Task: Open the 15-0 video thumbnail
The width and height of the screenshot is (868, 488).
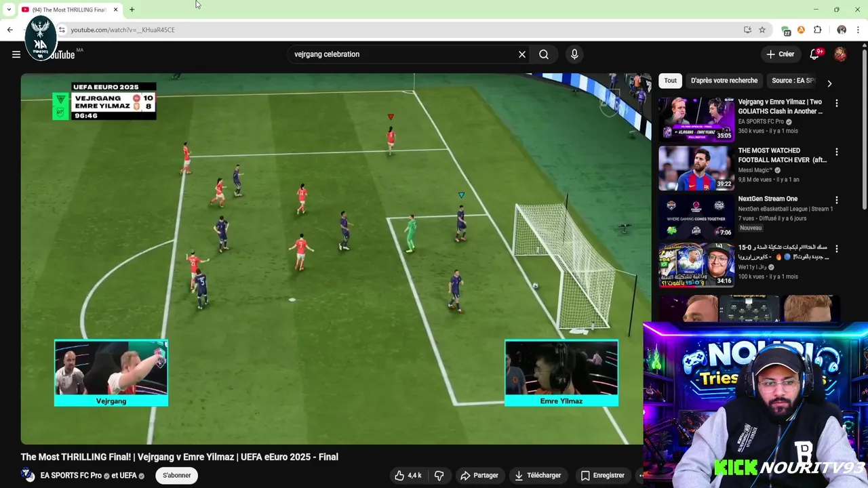Action: [696, 265]
